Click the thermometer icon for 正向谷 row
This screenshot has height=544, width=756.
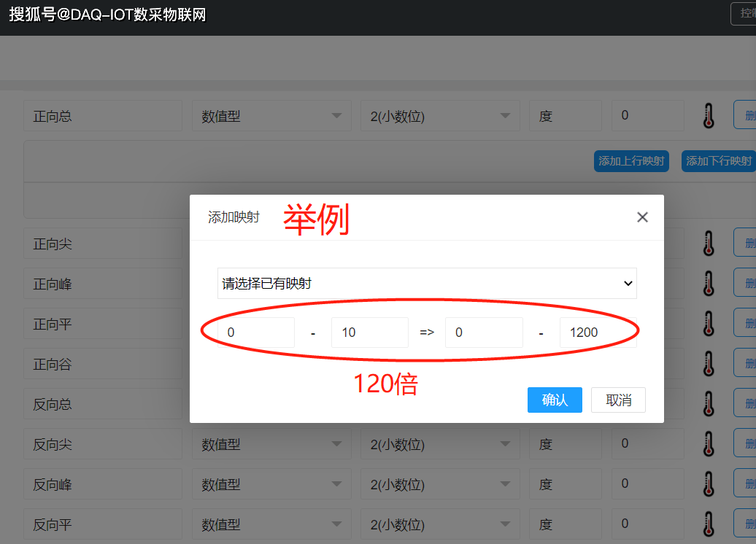[x=707, y=362]
